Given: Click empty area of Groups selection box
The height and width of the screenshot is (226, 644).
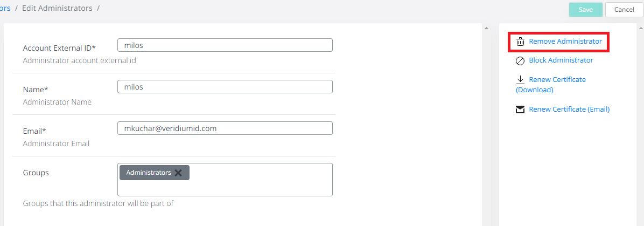Looking at the screenshot, I should point(258,186).
